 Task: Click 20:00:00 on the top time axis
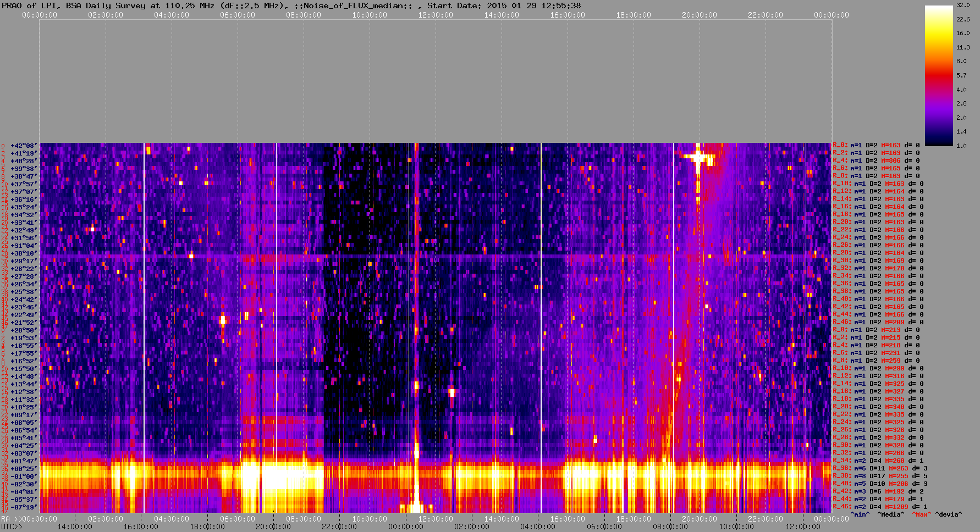[x=700, y=15]
